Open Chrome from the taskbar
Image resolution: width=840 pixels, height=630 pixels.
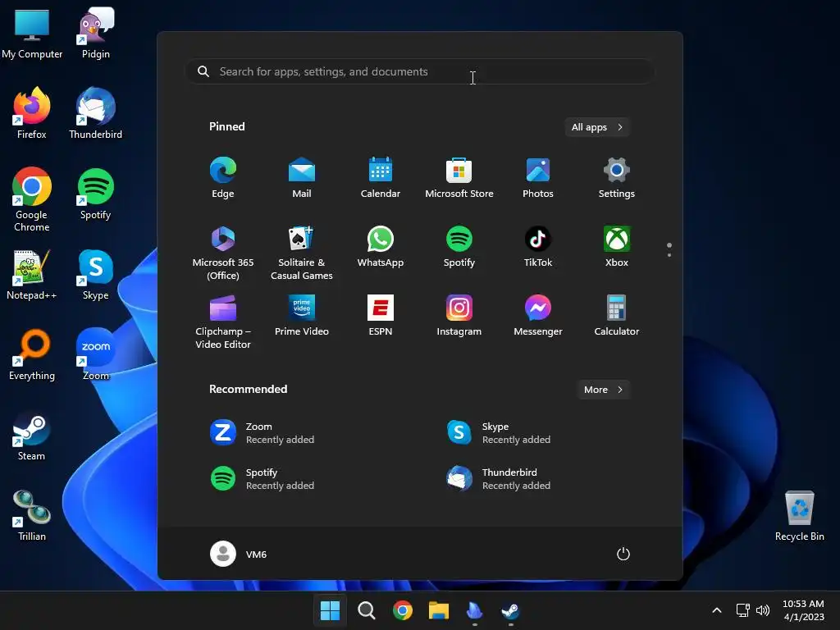(x=402, y=610)
